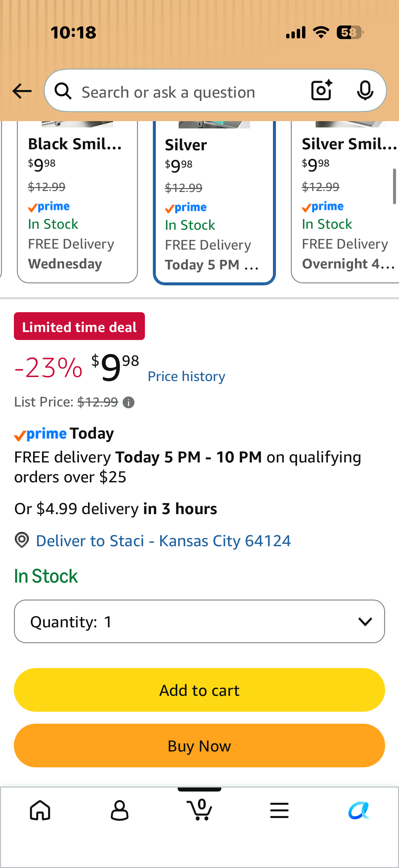Open the shopping cart icon

click(199, 809)
